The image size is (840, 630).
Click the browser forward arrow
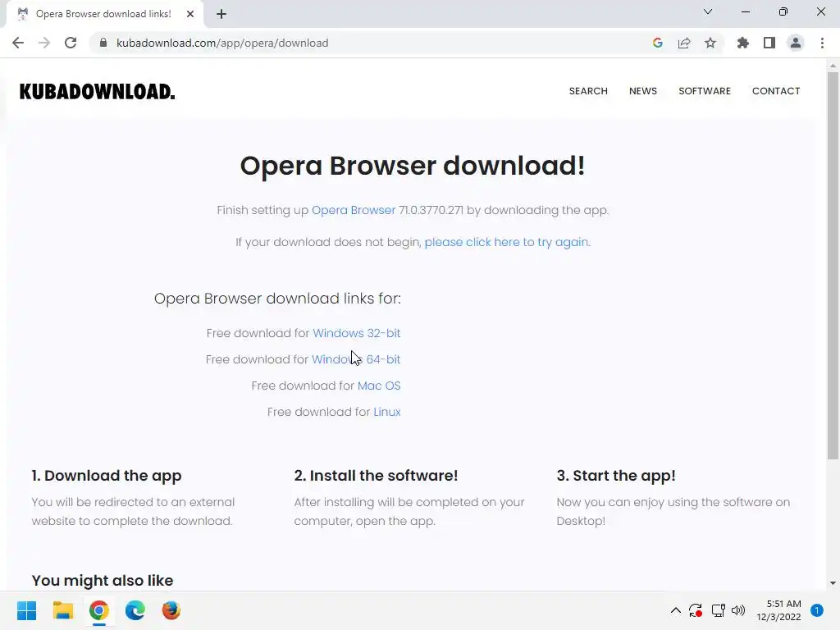pos(44,43)
